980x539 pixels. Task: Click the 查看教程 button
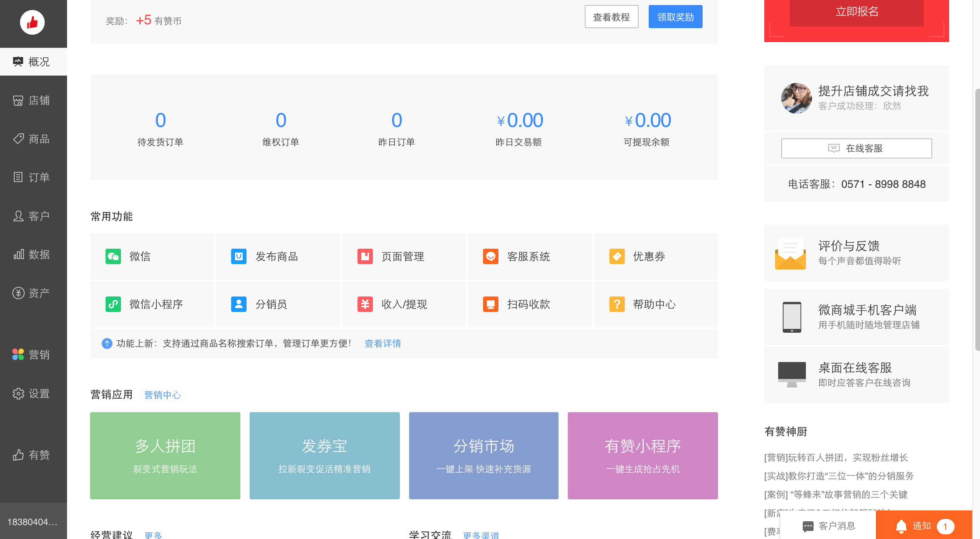tap(611, 17)
